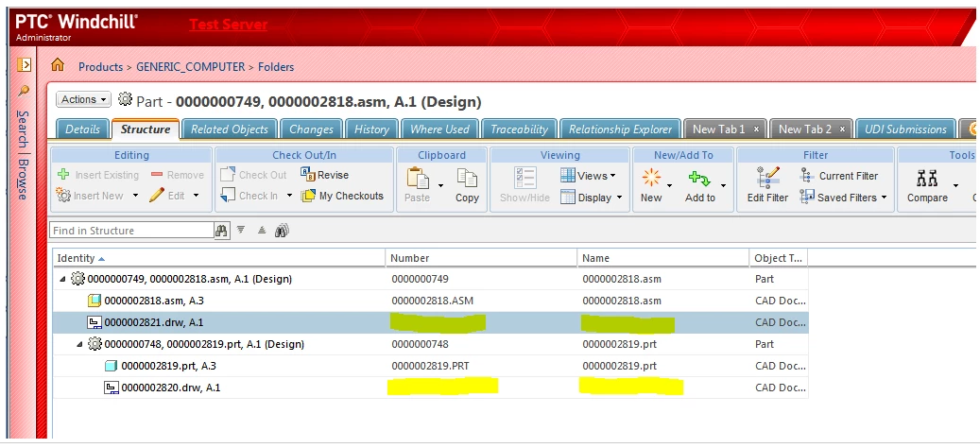Expand the navigator panel arrow icon
Viewport: 980px width, 448px height.
click(24, 64)
